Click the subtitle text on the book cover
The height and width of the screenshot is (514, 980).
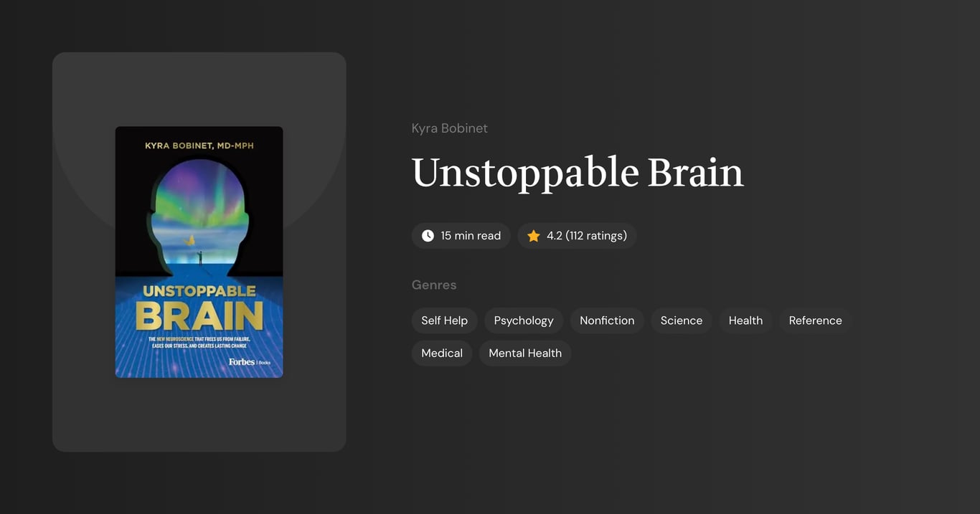coord(199,341)
